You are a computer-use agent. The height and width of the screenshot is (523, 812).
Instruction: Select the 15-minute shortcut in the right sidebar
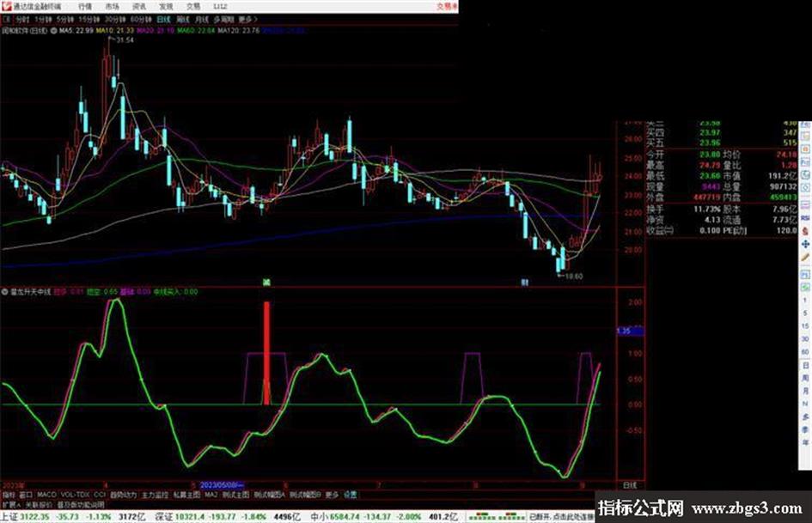(x=805, y=326)
